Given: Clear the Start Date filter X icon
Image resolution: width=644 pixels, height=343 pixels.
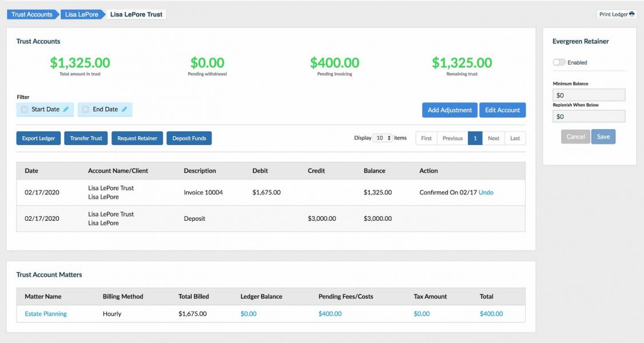Looking at the screenshot, I should pyautogui.click(x=24, y=109).
